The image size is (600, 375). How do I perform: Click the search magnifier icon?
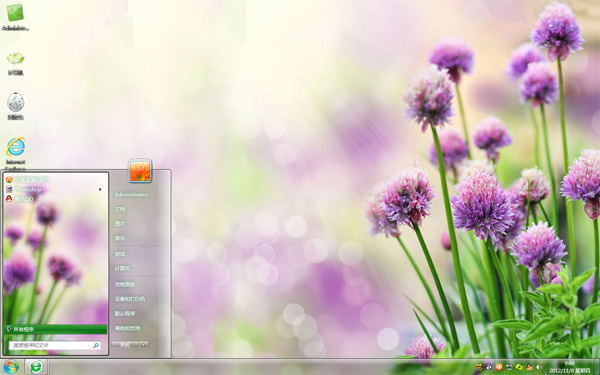pyautogui.click(x=96, y=345)
